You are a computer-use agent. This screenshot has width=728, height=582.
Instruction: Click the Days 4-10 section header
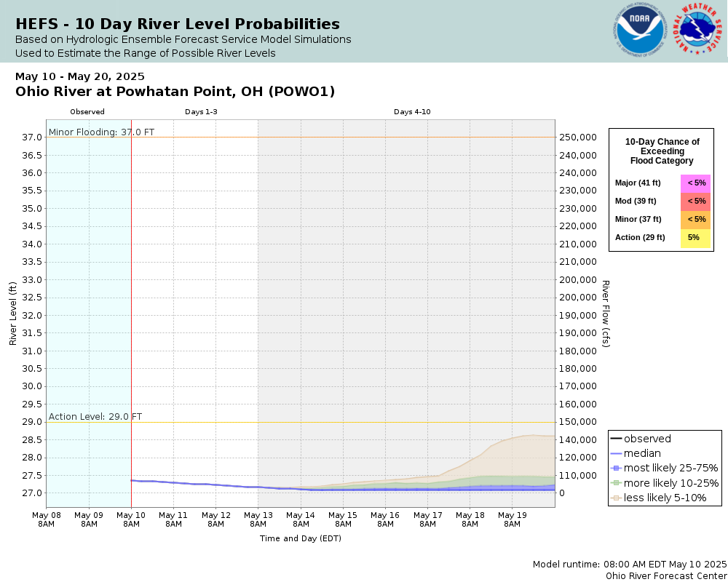click(412, 112)
